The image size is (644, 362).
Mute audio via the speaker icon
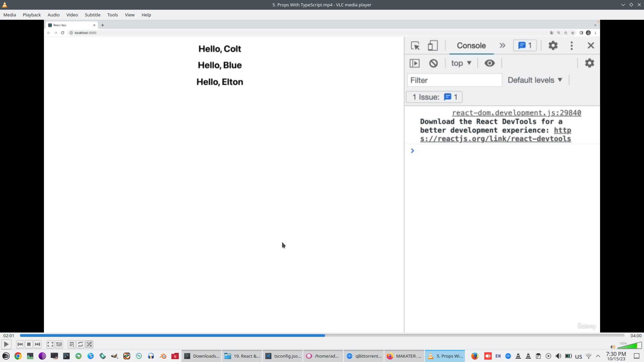pos(612,347)
